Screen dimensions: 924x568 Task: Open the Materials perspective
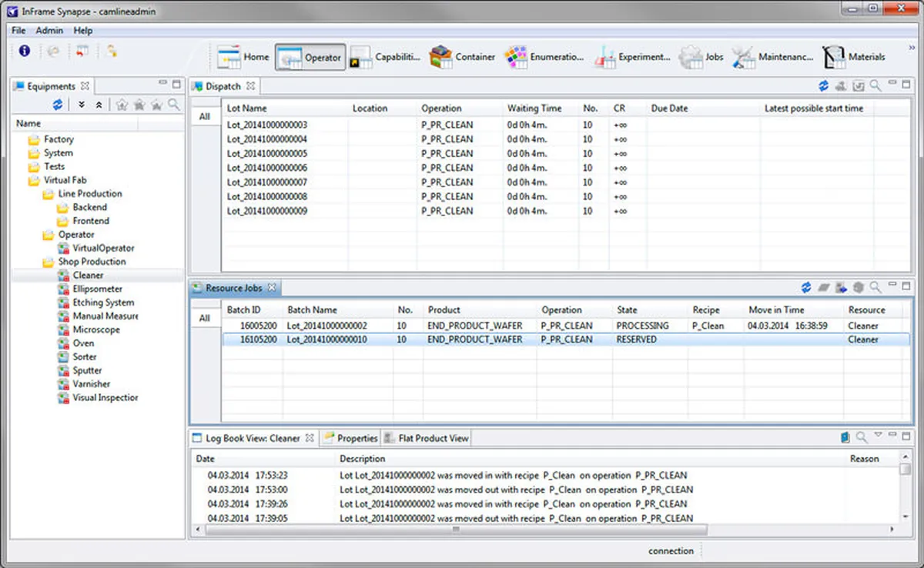854,57
